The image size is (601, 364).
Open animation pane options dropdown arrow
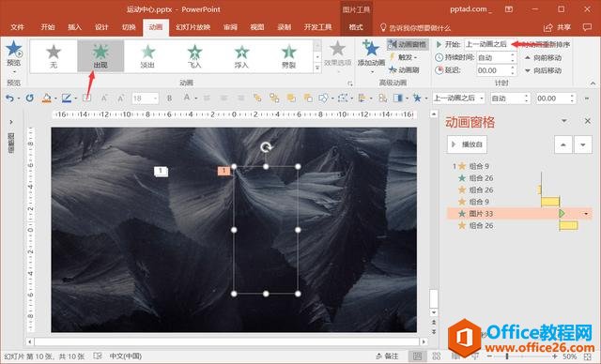click(564, 121)
